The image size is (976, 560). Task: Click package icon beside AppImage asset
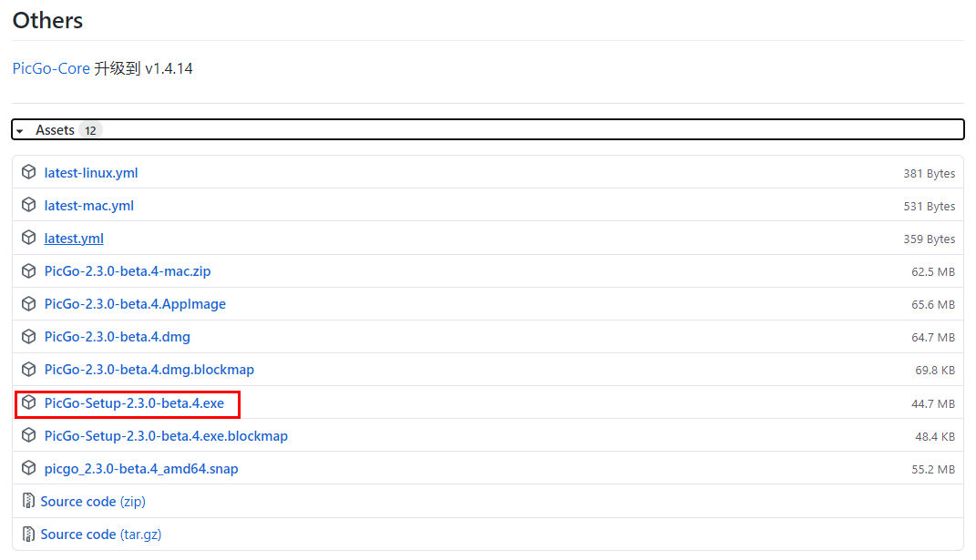pyautogui.click(x=28, y=303)
